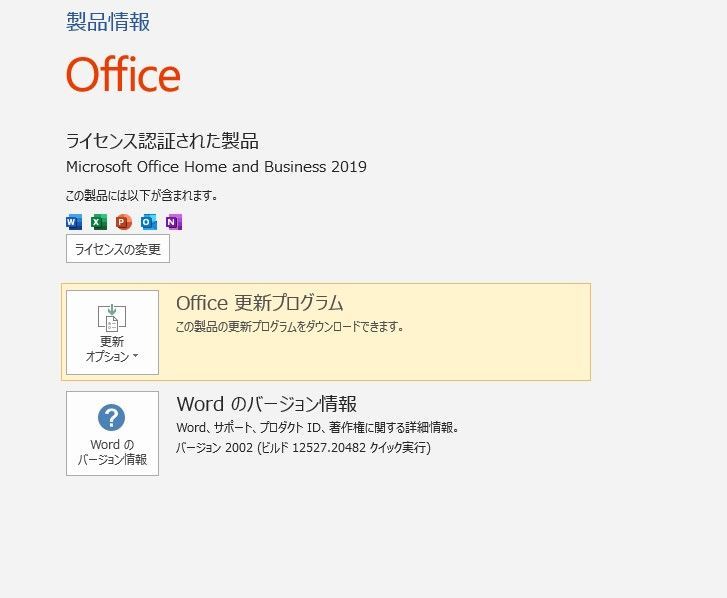Click the Word、サポート、プロダクト ID description line

317,428
